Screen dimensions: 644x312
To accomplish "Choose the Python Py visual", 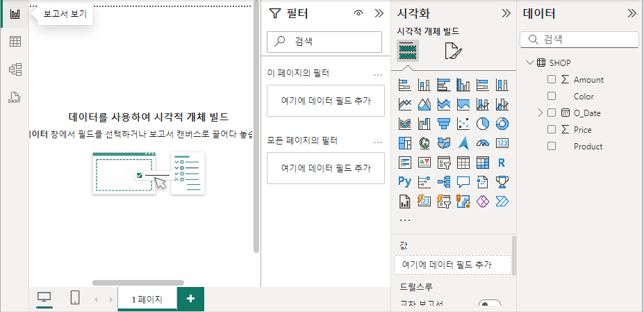I will [405, 181].
